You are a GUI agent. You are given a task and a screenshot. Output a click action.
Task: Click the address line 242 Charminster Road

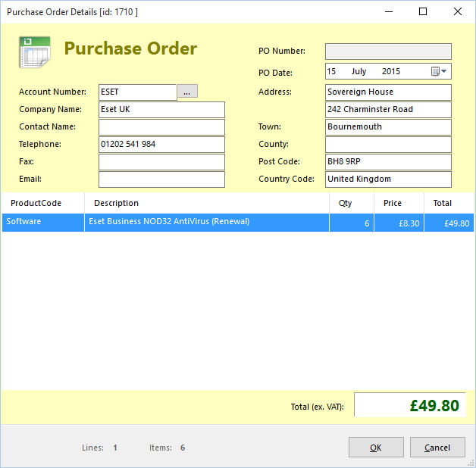(388, 110)
